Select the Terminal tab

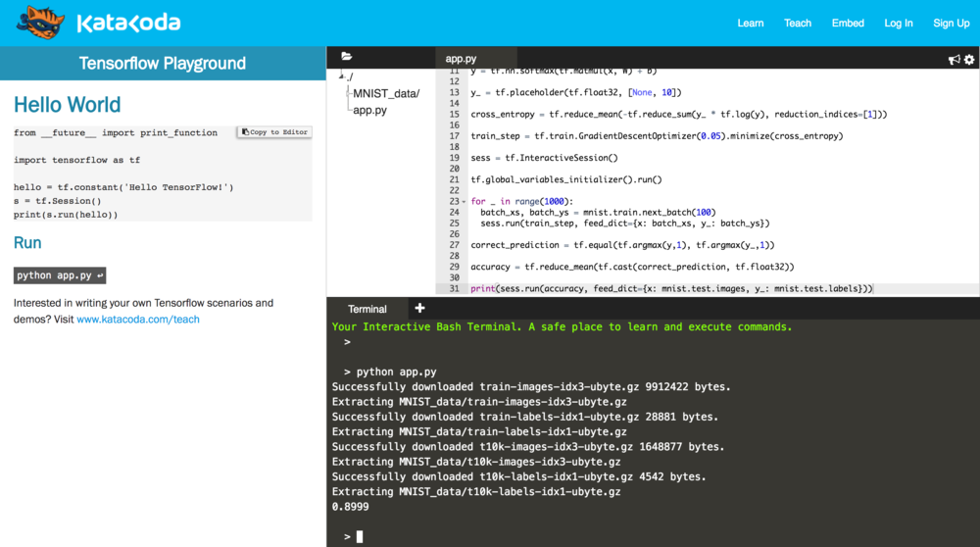(x=367, y=309)
